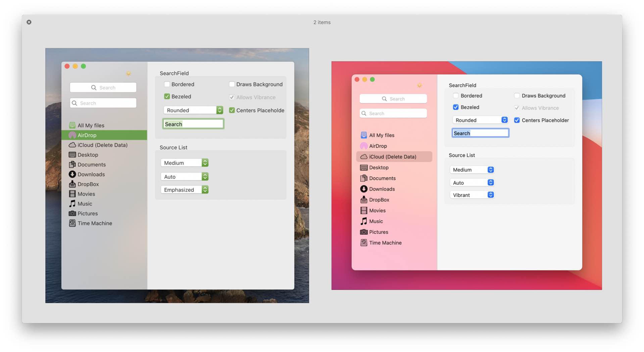Select 'Documents' row label in right window

coord(382,178)
